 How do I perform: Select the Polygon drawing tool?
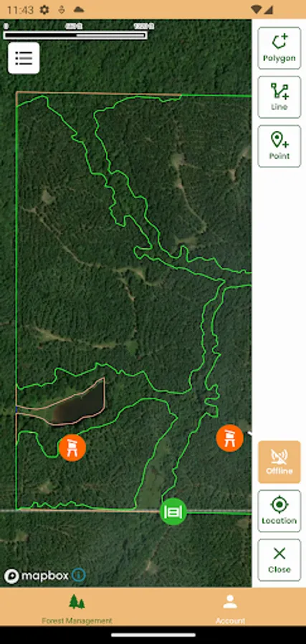click(279, 48)
